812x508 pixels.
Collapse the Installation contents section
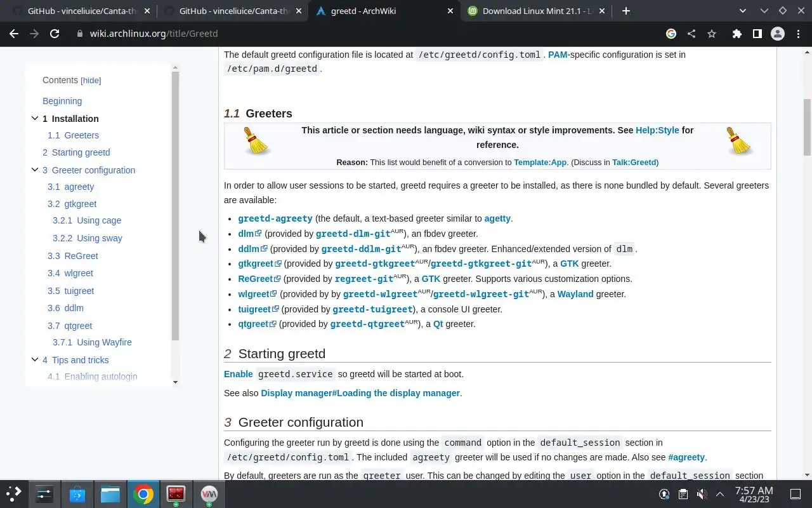[x=35, y=118]
